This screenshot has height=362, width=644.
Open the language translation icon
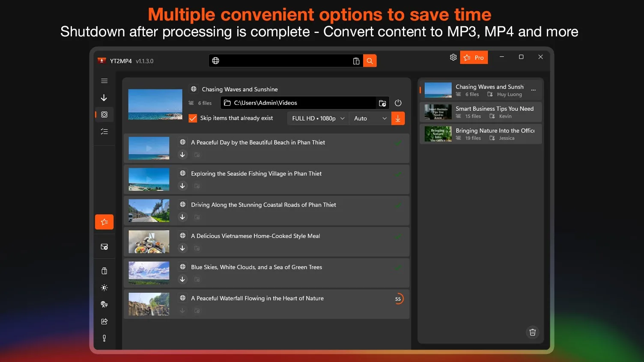click(104, 304)
